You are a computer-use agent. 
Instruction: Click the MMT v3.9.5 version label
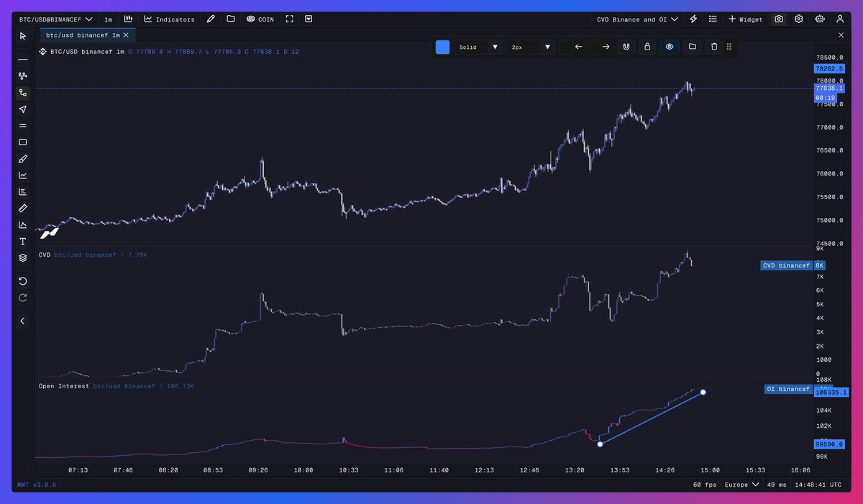click(37, 485)
